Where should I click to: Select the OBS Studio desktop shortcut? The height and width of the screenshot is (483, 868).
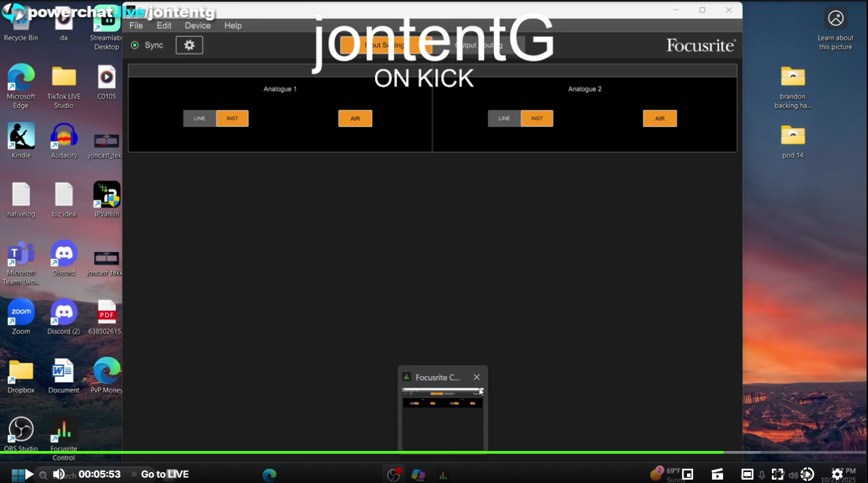21,435
